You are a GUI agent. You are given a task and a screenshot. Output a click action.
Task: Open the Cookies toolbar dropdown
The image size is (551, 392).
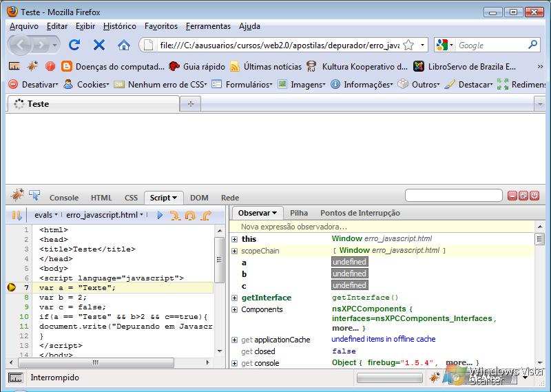click(x=87, y=84)
